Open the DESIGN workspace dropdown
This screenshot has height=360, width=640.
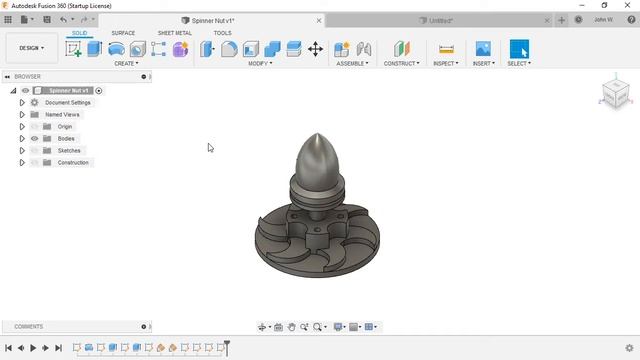point(31,48)
